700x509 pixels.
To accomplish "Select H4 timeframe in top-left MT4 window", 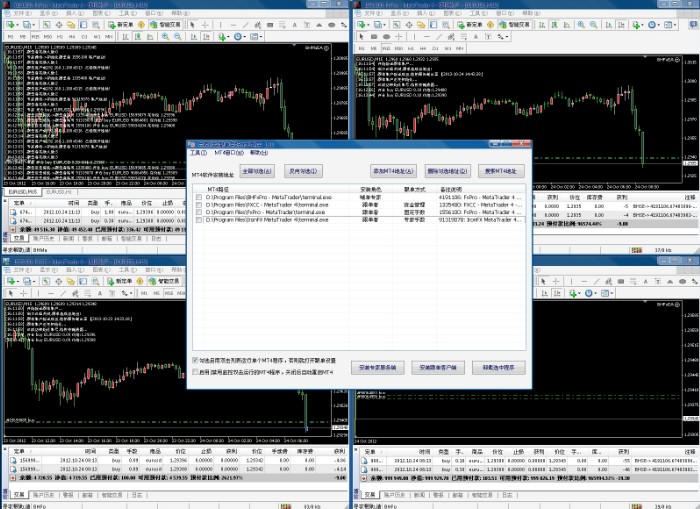I will click(x=72, y=37).
